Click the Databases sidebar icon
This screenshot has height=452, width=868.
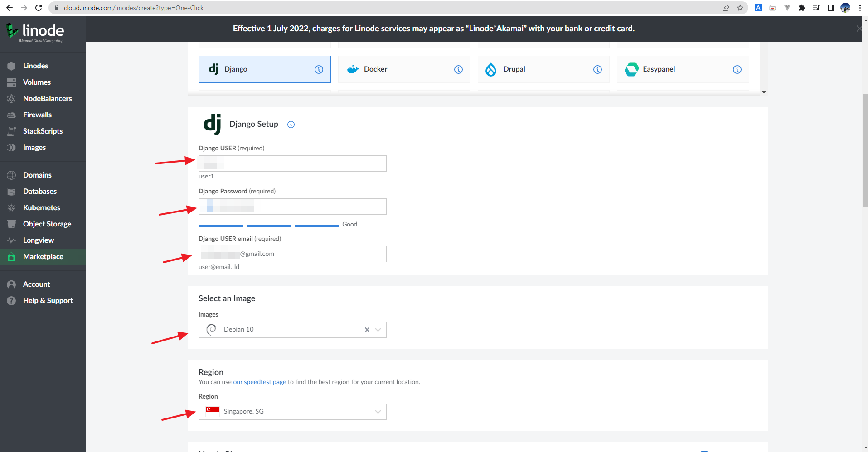[11, 191]
